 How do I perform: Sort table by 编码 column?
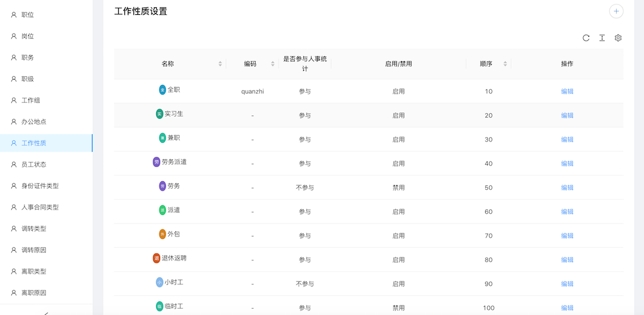[x=273, y=64]
